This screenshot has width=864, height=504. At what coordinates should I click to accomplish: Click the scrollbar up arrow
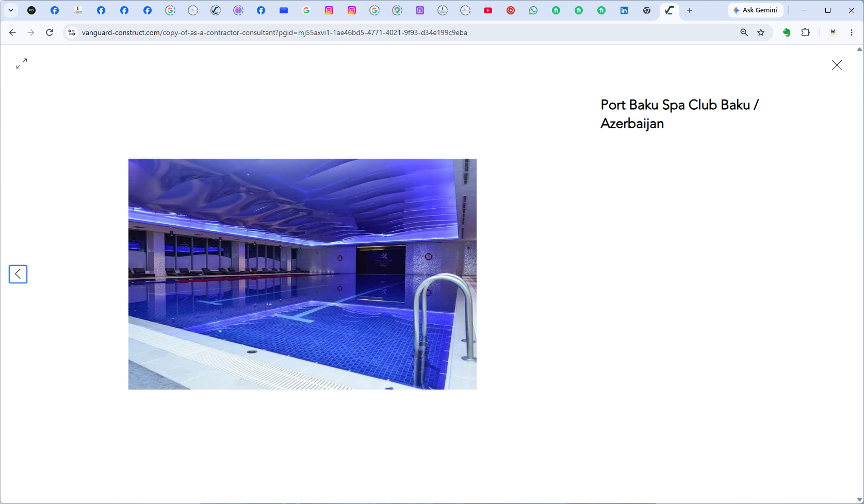(x=859, y=49)
